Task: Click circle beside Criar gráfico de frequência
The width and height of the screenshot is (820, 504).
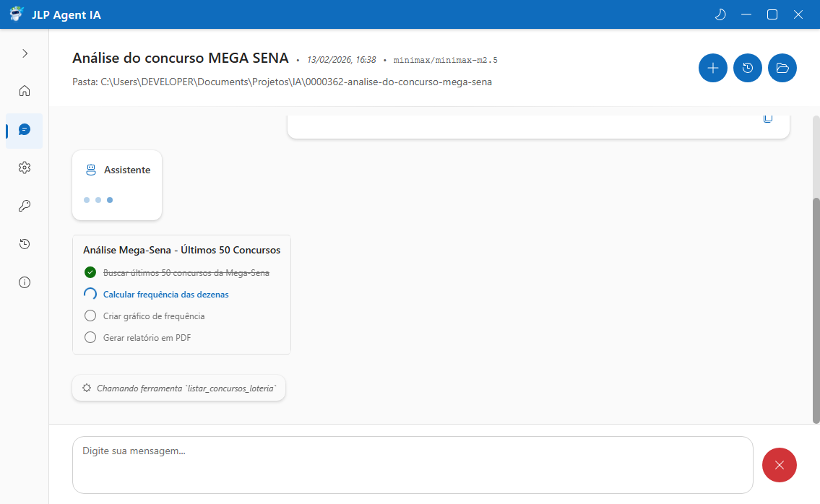Action: click(90, 316)
